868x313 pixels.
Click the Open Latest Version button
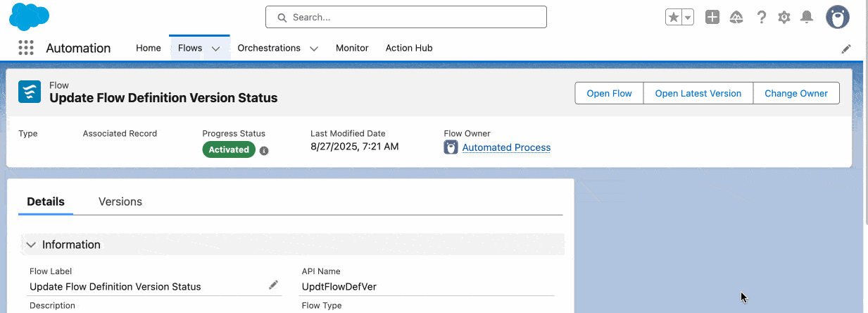point(698,93)
